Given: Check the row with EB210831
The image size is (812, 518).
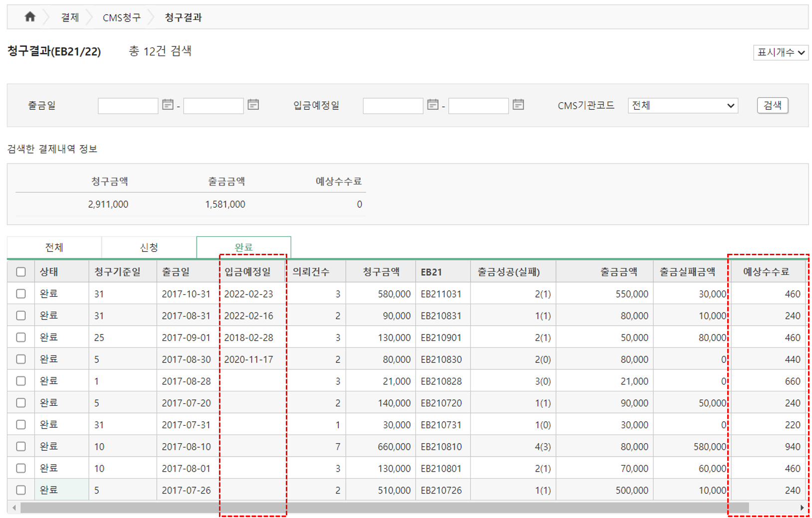Looking at the screenshot, I should [21, 316].
